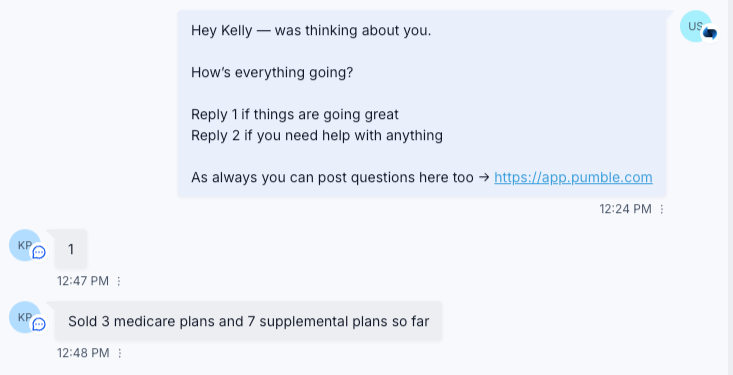Open the https://app.pumble.com link
Viewport: 733px width, 375px height.
pos(573,178)
